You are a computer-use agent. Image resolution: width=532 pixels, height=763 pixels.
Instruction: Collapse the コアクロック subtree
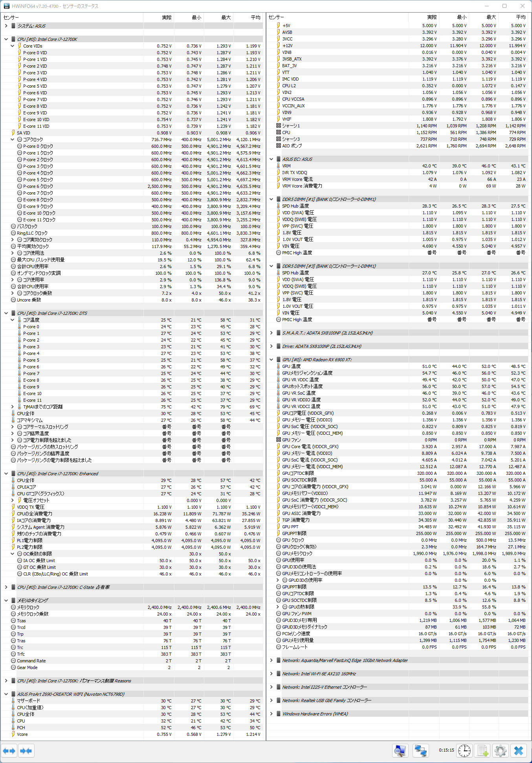click(12, 140)
